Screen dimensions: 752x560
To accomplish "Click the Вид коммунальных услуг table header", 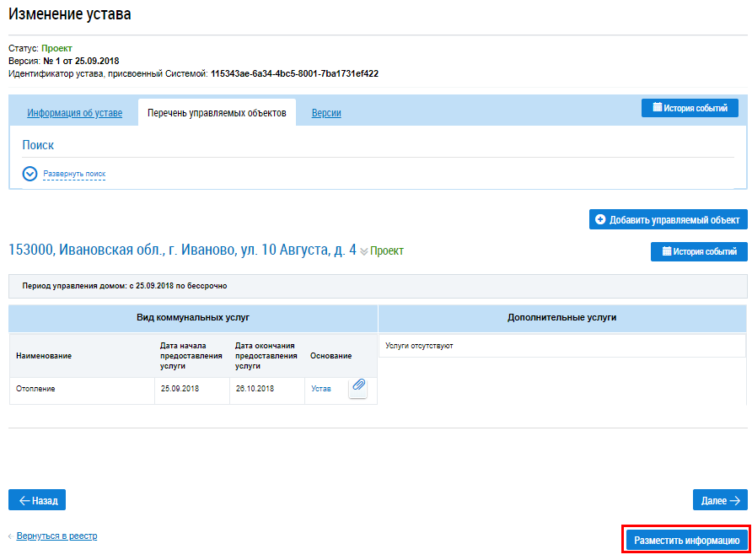I will (x=193, y=317).
